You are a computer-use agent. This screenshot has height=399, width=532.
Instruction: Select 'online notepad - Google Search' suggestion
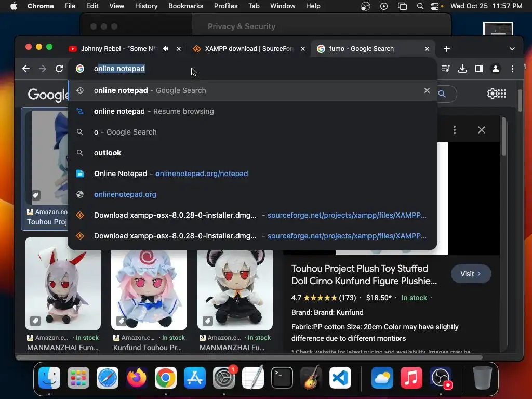click(x=252, y=90)
